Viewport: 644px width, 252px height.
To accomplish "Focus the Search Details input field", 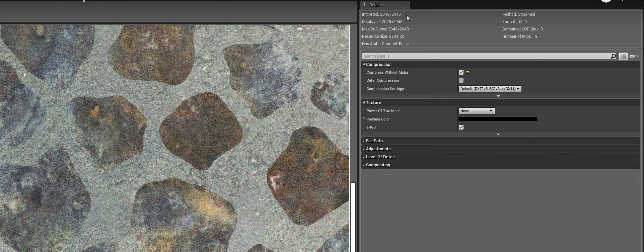I will click(486, 56).
